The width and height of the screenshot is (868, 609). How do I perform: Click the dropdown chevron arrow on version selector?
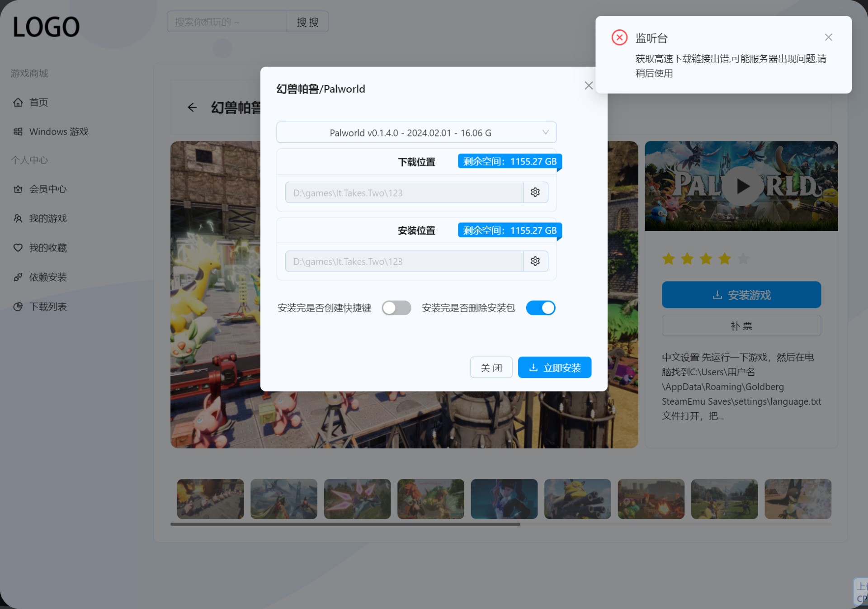[x=546, y=132]
